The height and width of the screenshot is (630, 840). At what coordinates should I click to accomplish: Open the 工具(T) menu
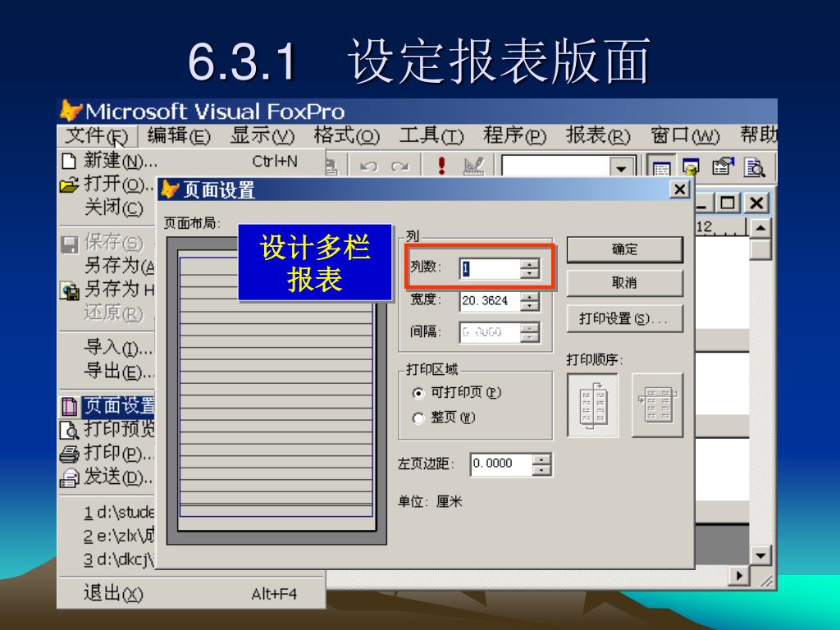pos(431,136)
